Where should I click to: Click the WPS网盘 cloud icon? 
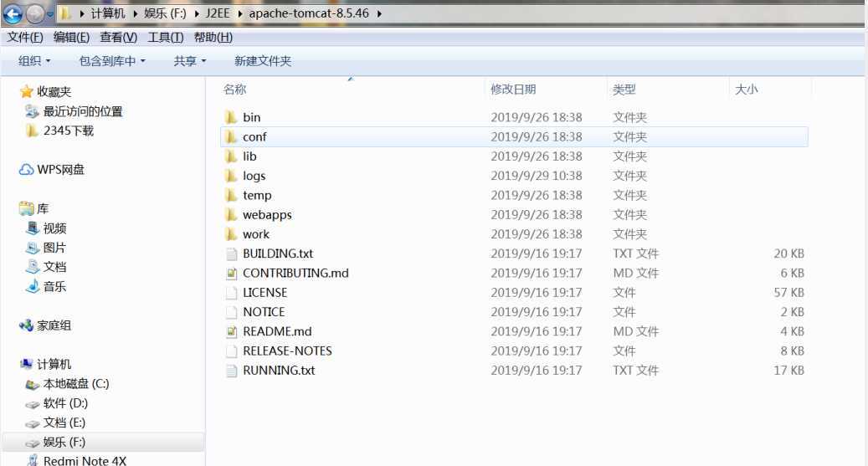(x=26, y=169)
